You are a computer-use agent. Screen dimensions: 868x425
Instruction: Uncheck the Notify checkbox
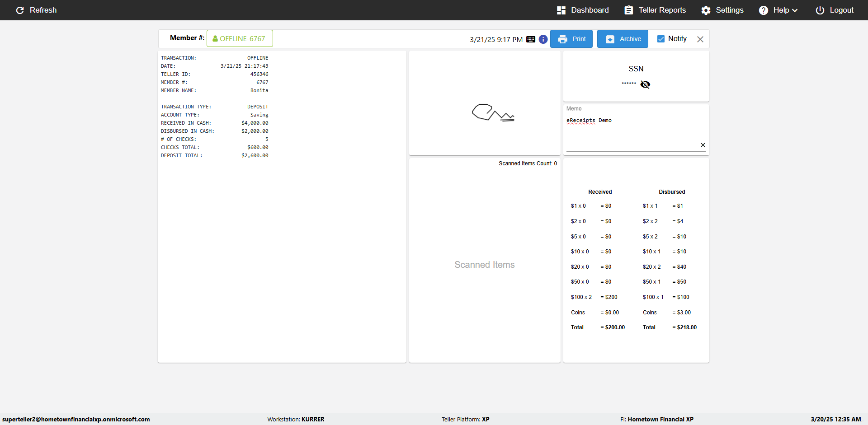[661, 39]
